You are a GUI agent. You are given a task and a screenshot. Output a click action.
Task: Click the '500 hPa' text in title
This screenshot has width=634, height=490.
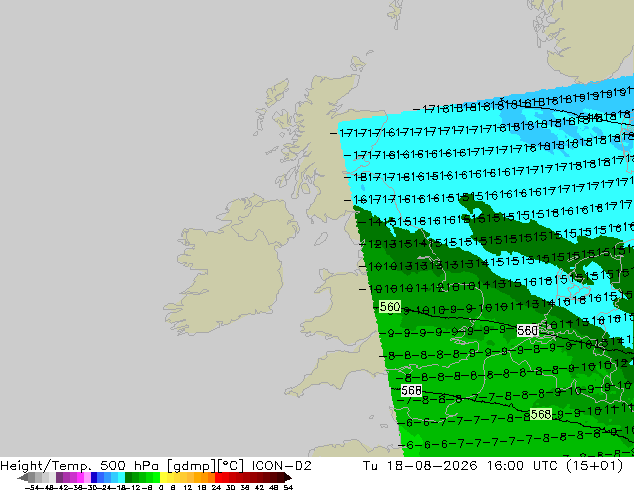[x=131, y=466]
